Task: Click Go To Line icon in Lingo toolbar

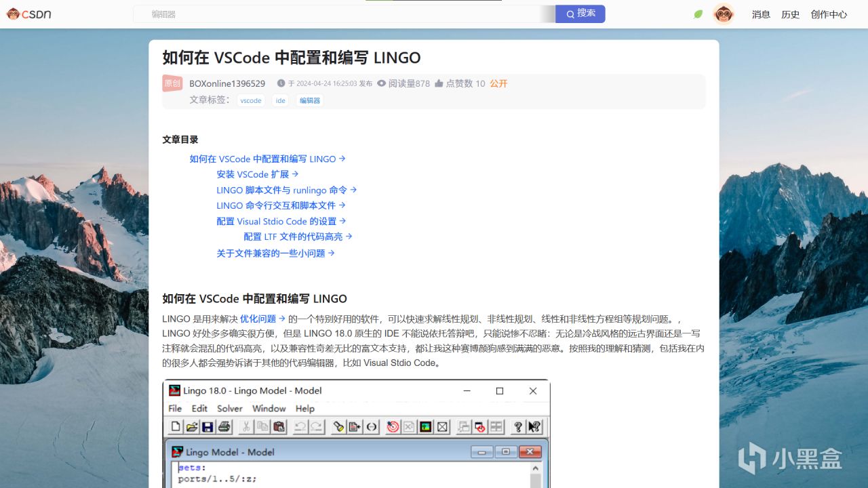Action: (355, 426)
